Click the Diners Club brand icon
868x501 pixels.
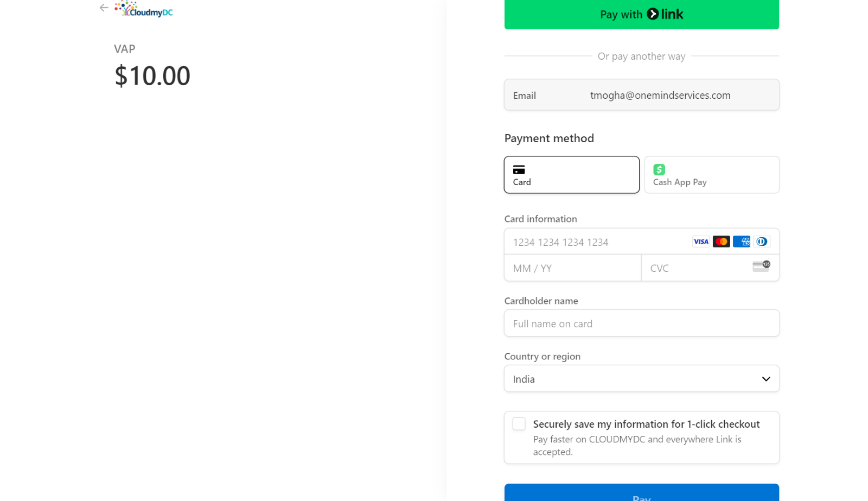[x=762, y=242]
